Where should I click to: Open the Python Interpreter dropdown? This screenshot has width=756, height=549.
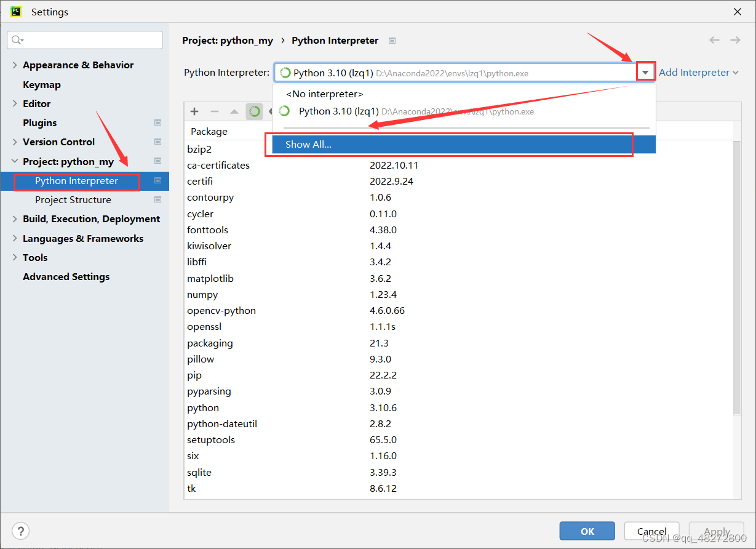coord(645,72)
